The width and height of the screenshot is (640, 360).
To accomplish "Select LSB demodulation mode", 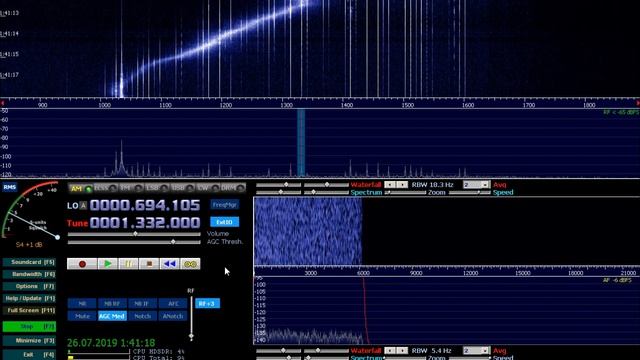I will coord(157,188).
